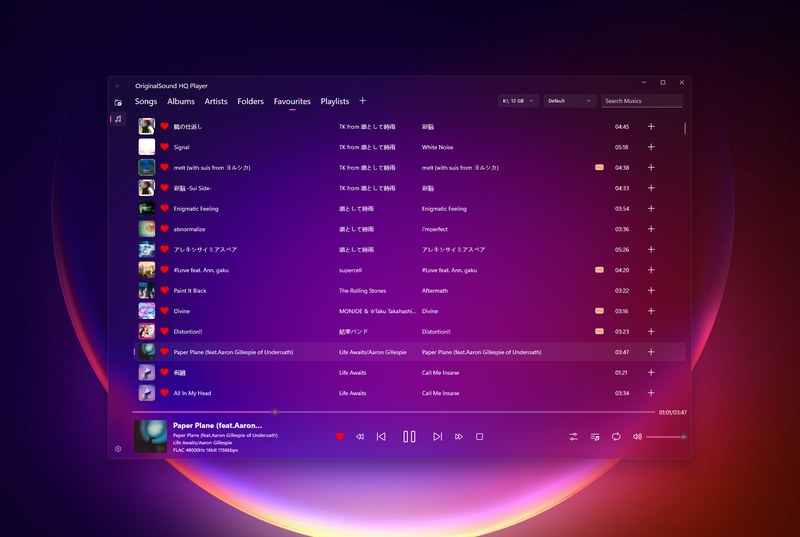This screenshot has height=537, width=800.
Task: Open the Favourites tab
Action: (292, 101)
